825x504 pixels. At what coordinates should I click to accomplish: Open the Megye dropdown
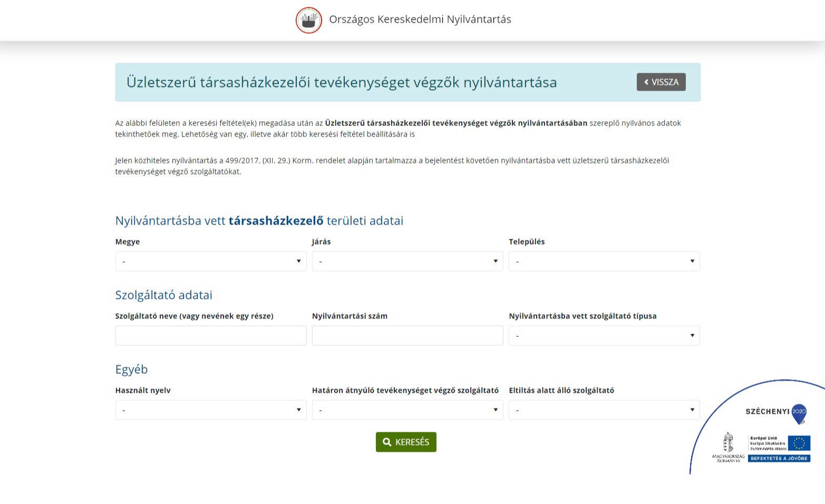210,261
